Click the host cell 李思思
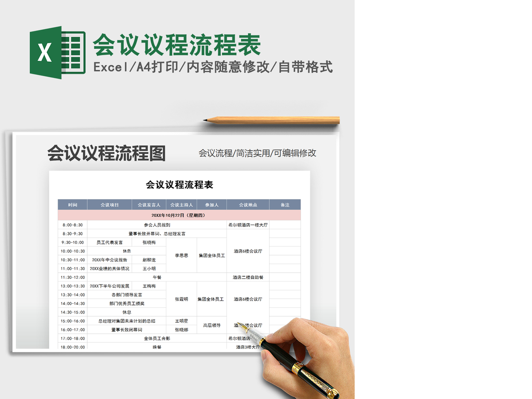The width and height of the screenshot is (532, 399). click(x=182, y=255)
